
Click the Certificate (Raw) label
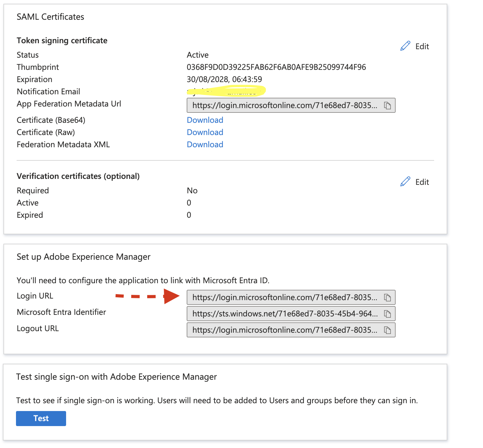tap(46, 132)
